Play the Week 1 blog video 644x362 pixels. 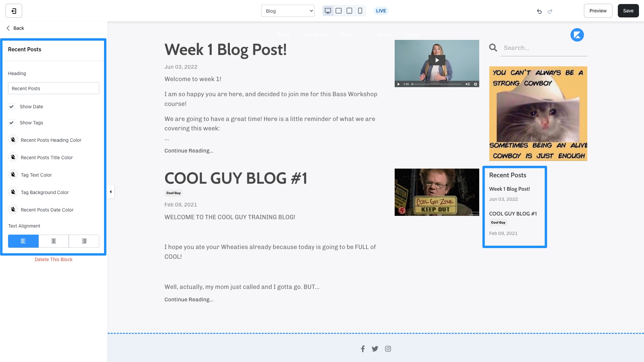(437, 60)
